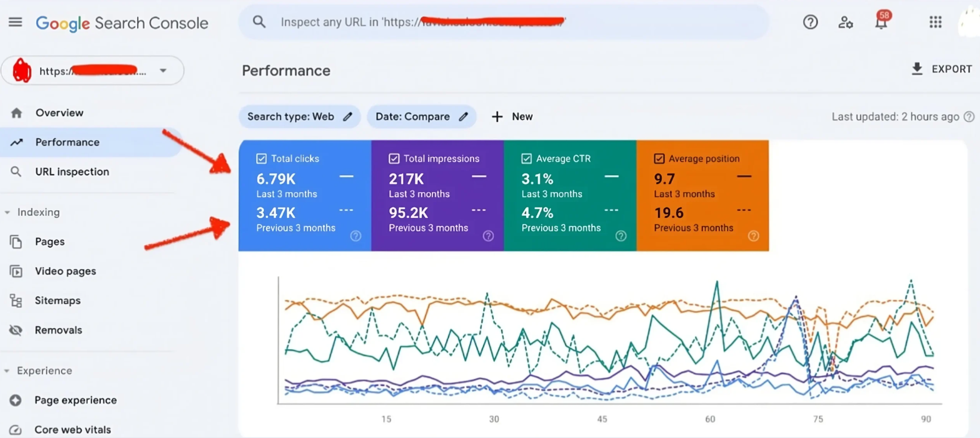Toggle the Total impressions checkbox
This screenshot has height=438, width=980.
point(394,159)
